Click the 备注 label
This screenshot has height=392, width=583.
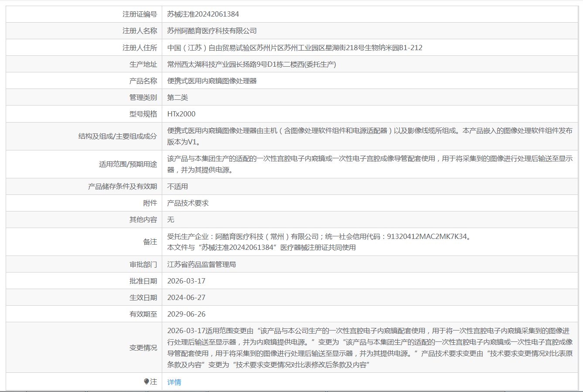point(150,242)
